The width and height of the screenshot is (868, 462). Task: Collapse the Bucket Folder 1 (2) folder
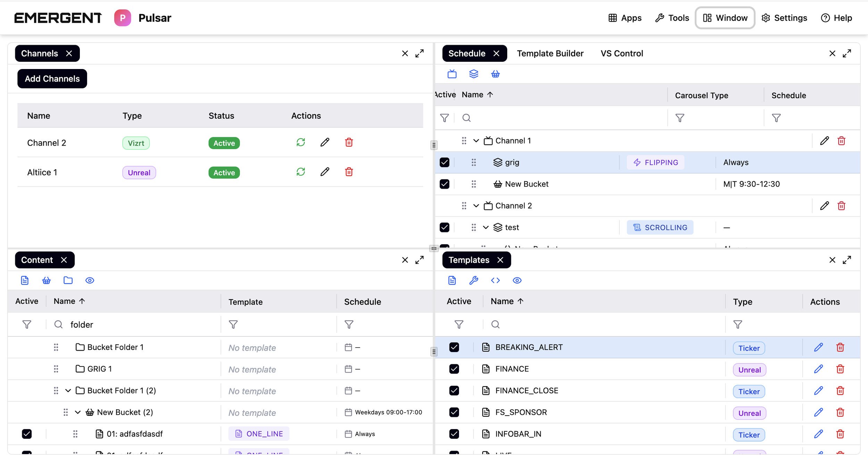68,391
